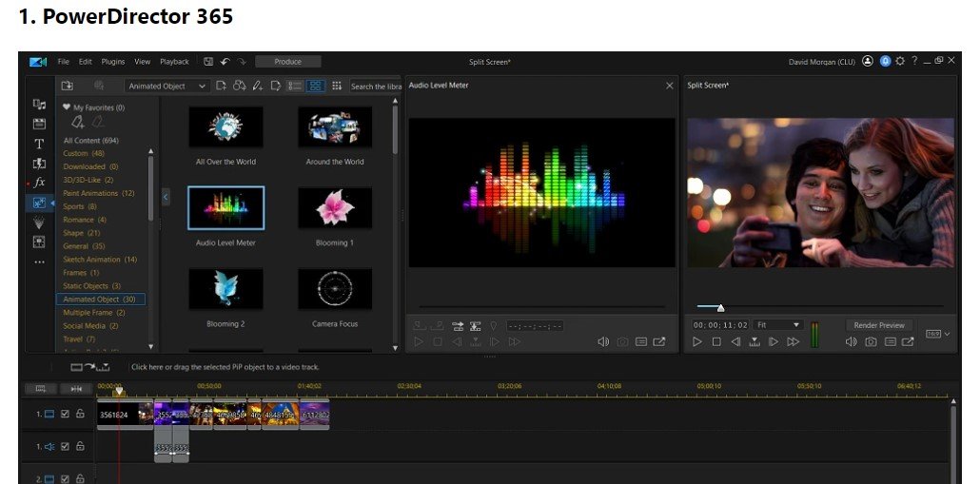Click the Import Media folder icon

point(68,86)
